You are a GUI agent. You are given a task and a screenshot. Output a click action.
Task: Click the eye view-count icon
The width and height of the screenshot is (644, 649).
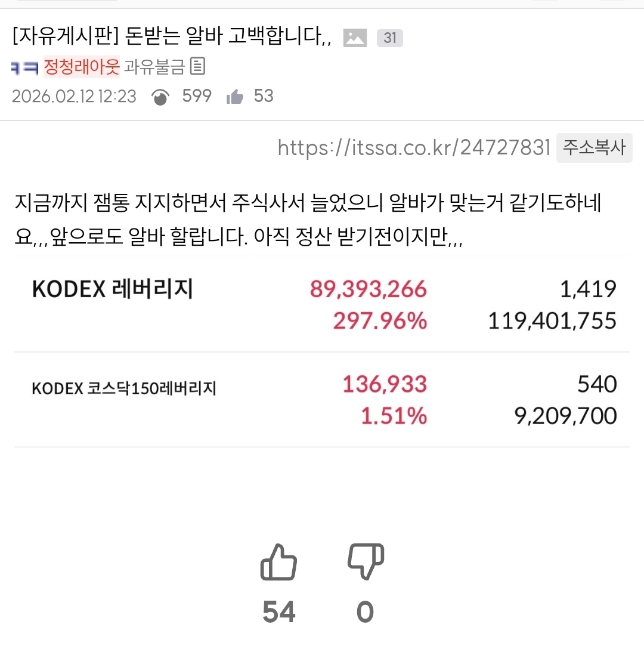point(160,97)
